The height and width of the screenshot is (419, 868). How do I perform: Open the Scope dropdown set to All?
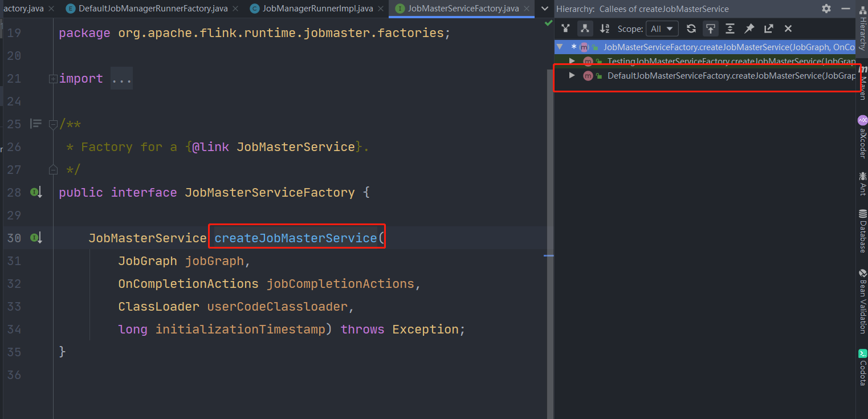(662, 29)
